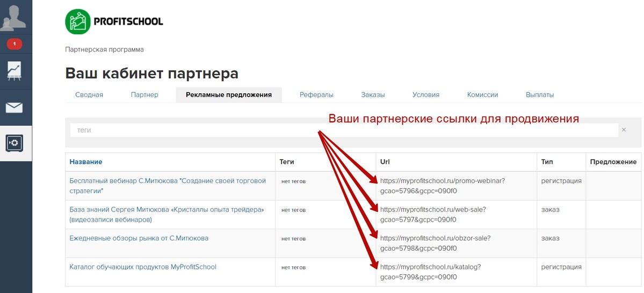
Task: Click the Тип column header
Action: 547,162
